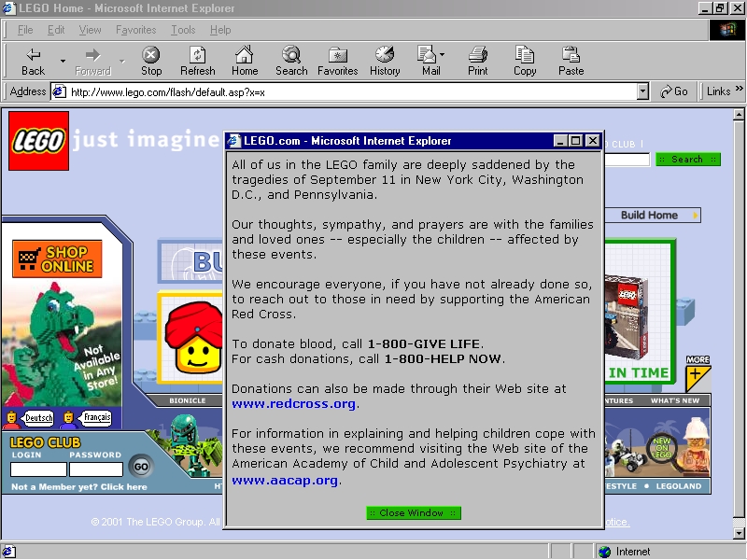This screenshot has height=560, width=747.
Task: Maximize the LEGO.com popup window
Action: (575, 141)
